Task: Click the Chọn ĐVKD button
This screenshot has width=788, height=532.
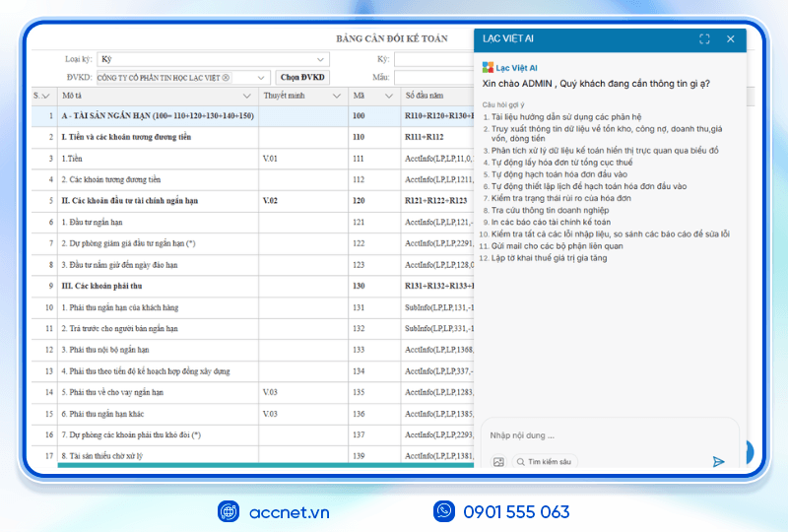Action: click(x=302, y=78)
